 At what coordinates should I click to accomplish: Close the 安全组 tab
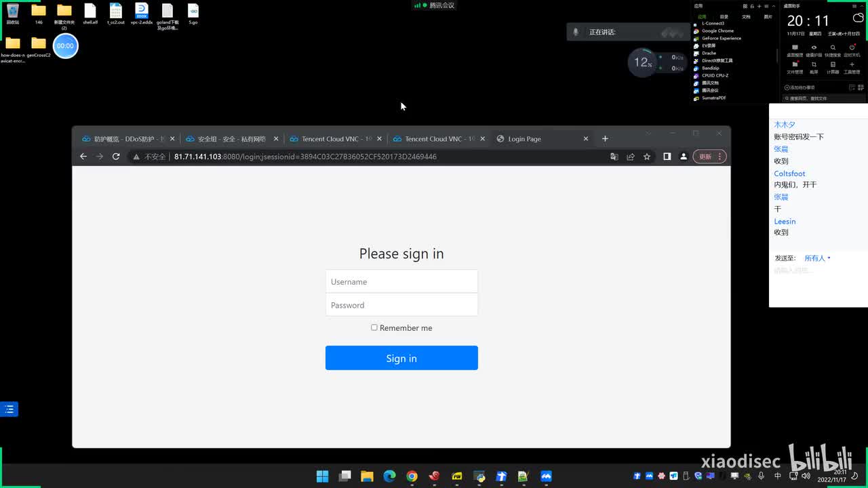point(276,139)
